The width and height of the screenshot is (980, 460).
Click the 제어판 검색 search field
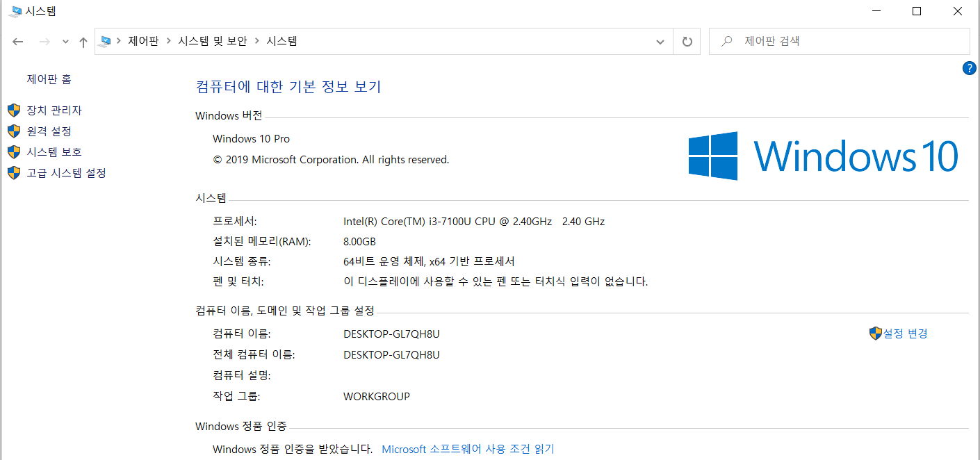tap(840, 42)
